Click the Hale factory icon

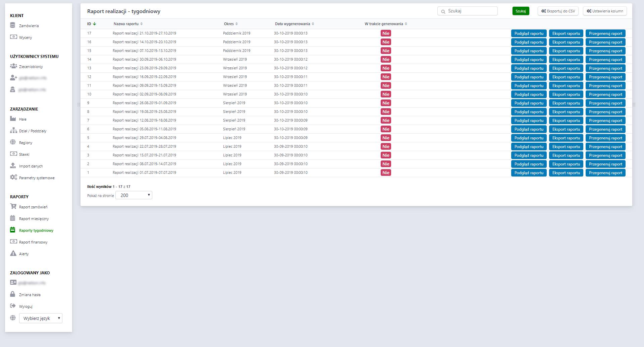point(13,119)
